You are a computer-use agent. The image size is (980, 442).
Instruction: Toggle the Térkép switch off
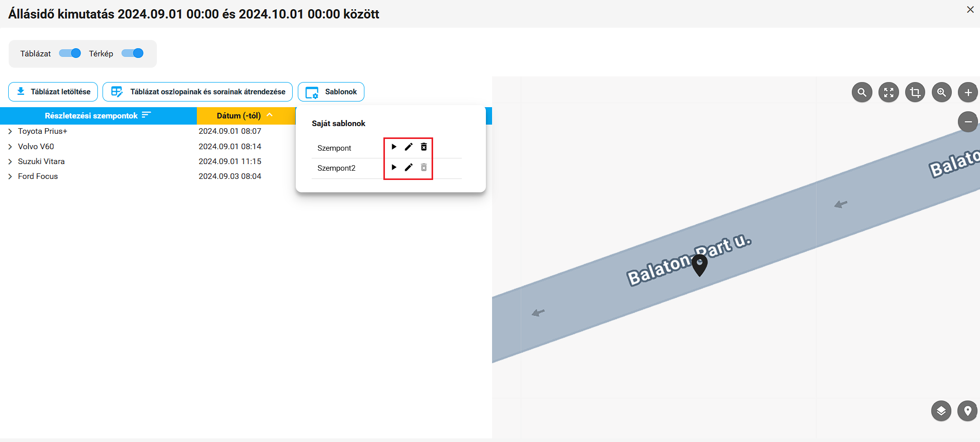tap(133, 53)
